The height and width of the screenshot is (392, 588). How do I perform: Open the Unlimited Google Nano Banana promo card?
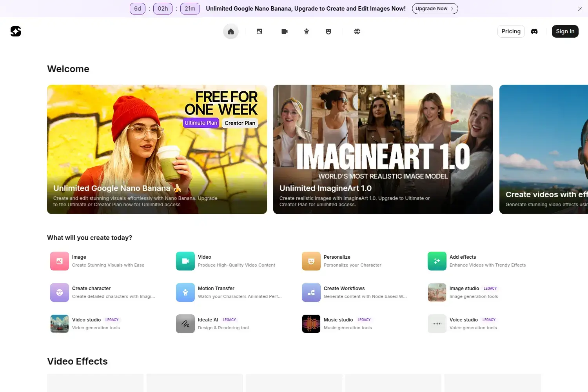[x=157, y=149]
